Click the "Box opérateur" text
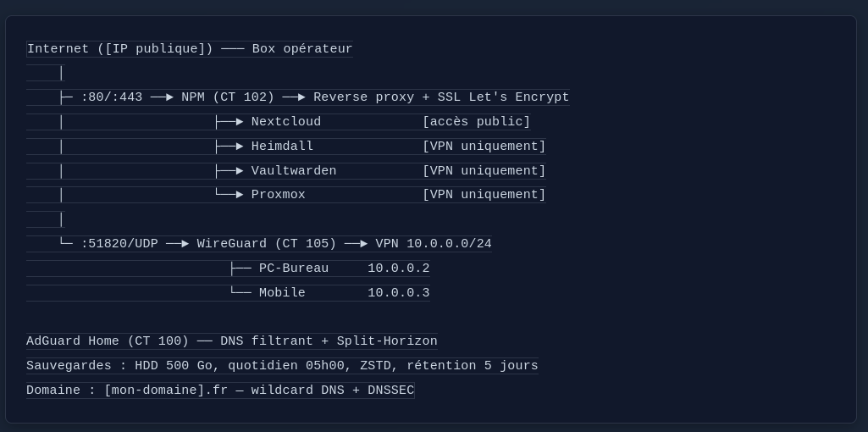The image size is (868, 432). pyautogui.click(x=302, y=49)
